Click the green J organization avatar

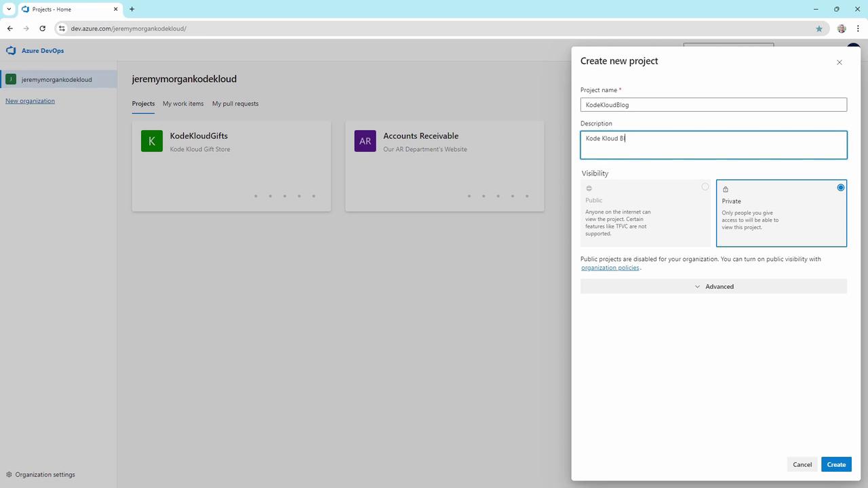[x=11, y=79]
